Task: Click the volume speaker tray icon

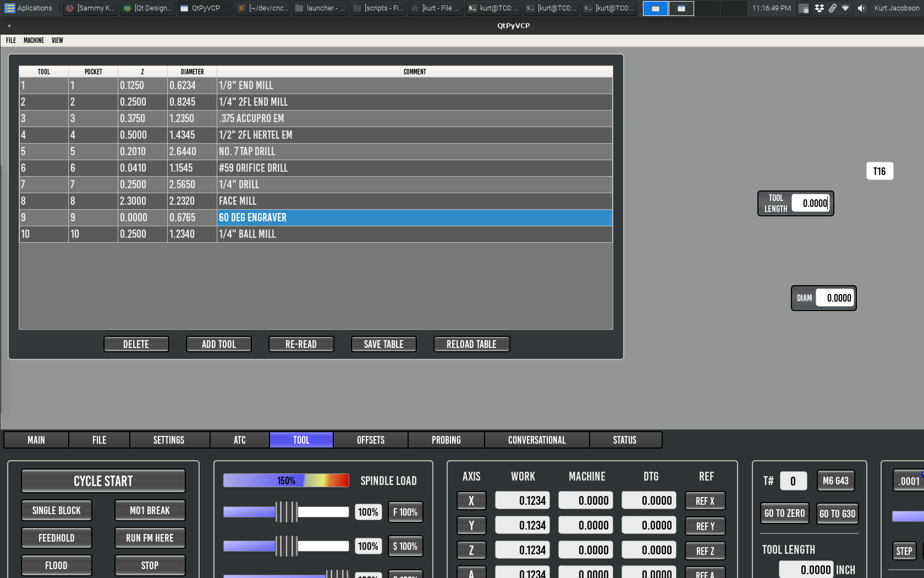Action: (861, 8)
